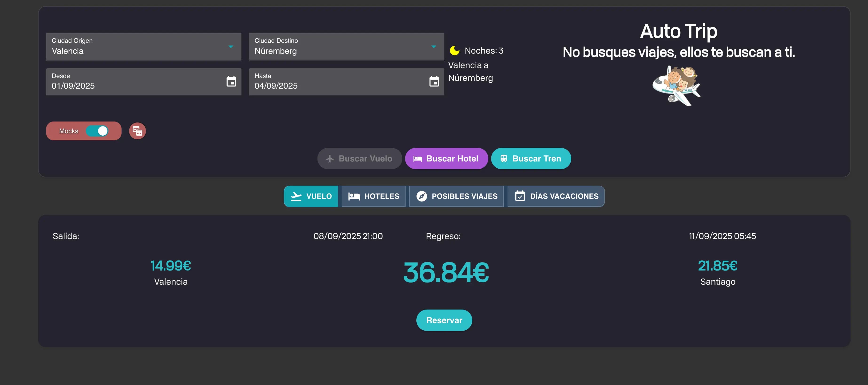Switch to the Posibles Viajes tab

[457, 196]
